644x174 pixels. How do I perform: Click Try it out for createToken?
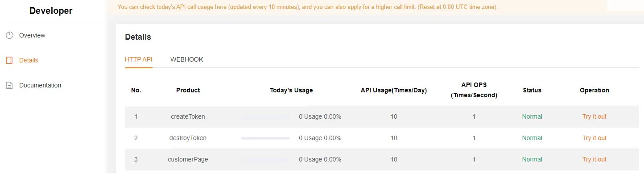pyautogui.click(x=594, y=116)
